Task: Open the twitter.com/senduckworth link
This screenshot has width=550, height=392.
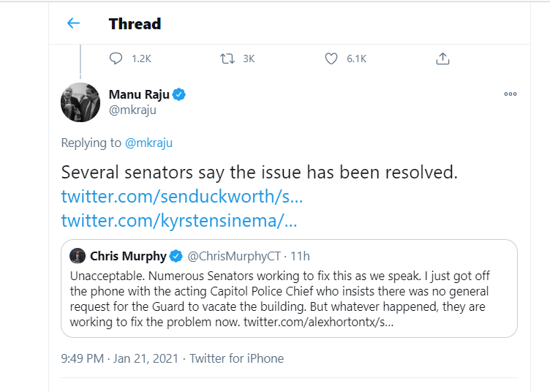Action: click(181, 196)
